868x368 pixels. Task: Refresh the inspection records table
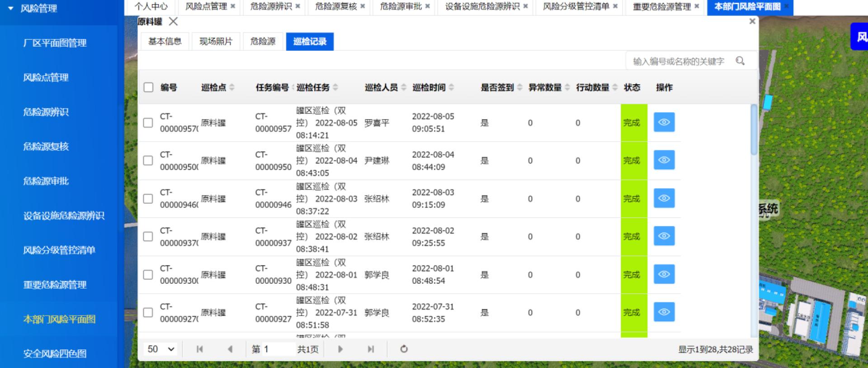pos(404,349)
